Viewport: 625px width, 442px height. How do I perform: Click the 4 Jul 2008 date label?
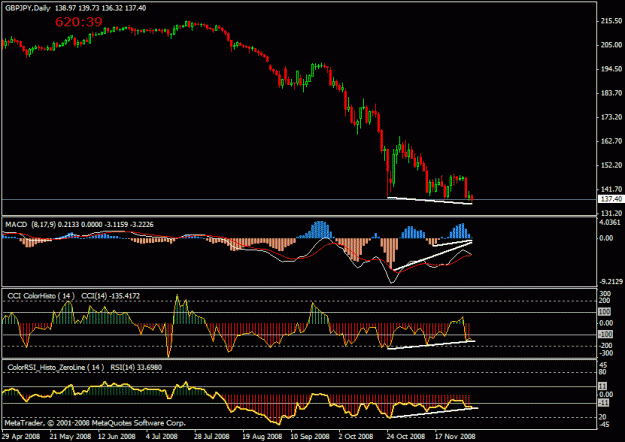pyautogui.click(x=161, y=436)
